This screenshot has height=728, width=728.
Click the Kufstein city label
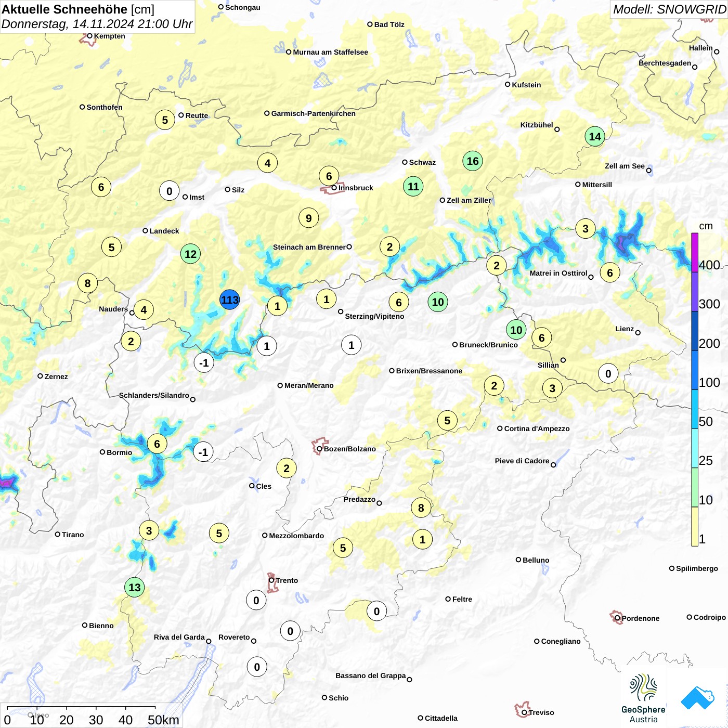[526, 85]
